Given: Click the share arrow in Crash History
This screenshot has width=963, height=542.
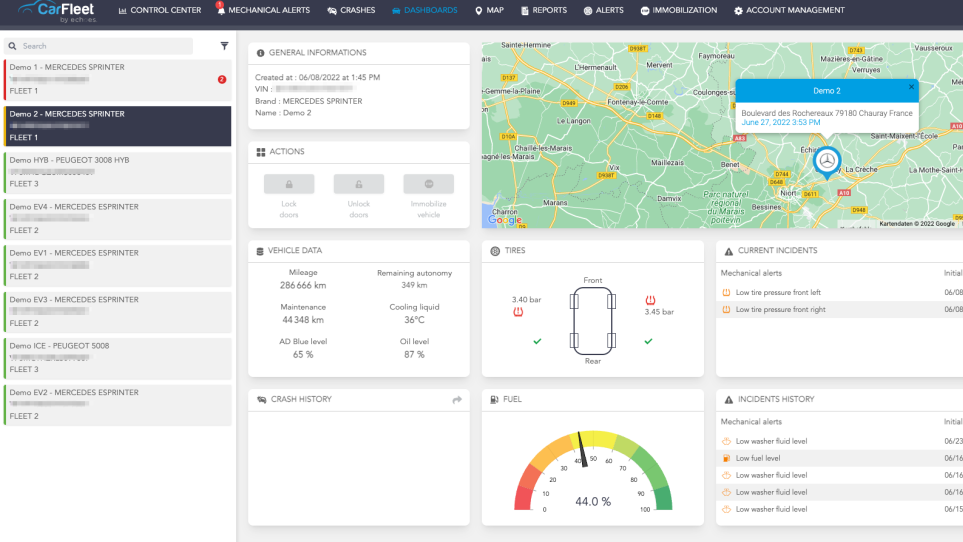Looking at the screenshot, I should [457, 400].
